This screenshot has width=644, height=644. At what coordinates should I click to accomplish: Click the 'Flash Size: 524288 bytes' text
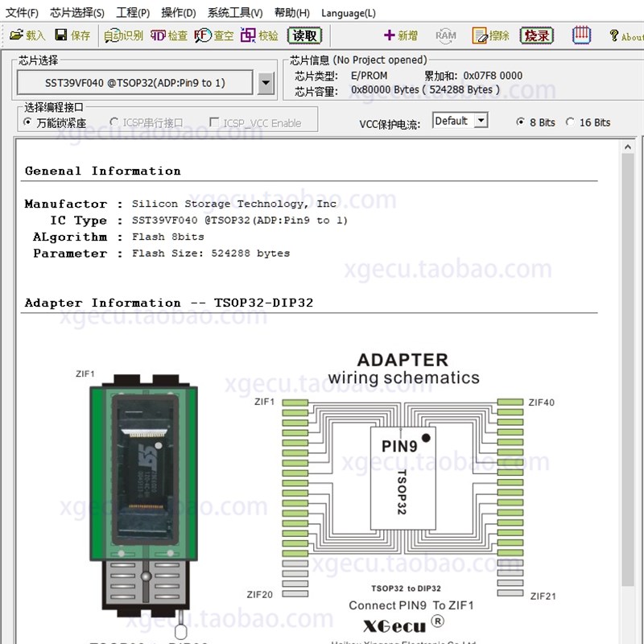[211, 253]
